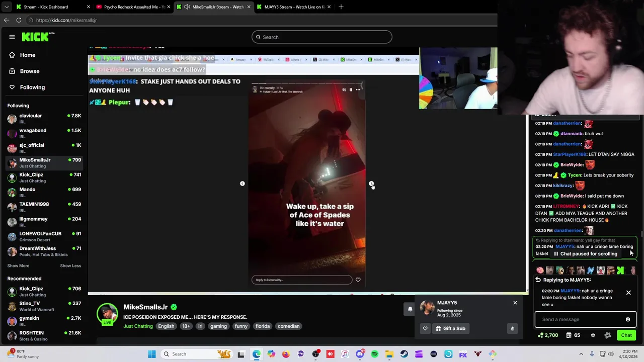Screen dimensions: 644x362
Task: Resume chat via Chat paused banner
Action: (585, 254)
